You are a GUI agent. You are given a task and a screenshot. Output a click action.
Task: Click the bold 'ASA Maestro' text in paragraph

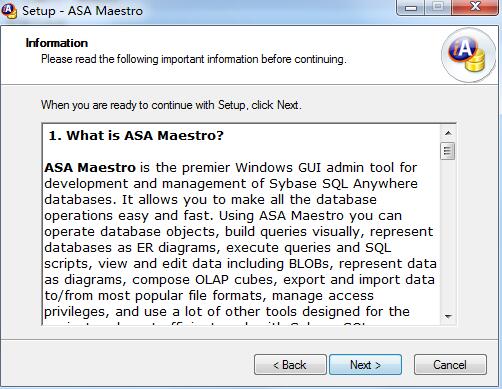pyautogui.click(x=90, y=167)
